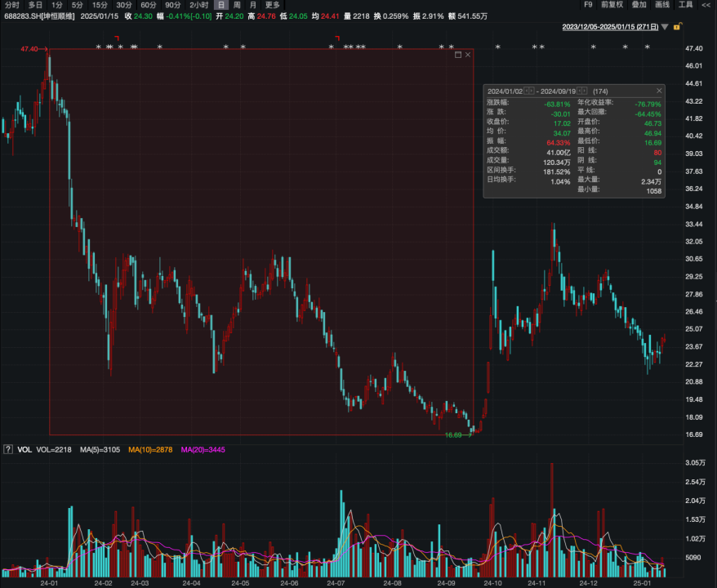
Task: Collapse the toolbar with the << icon
Action: (x=707, y=5)
